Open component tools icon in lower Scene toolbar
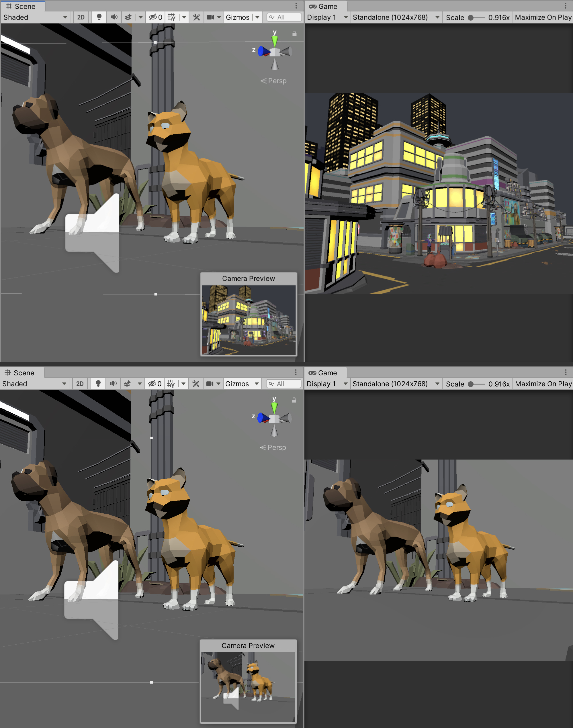This screenshot has width=573, height=728. pyautogui.click(x=196, y=384)
